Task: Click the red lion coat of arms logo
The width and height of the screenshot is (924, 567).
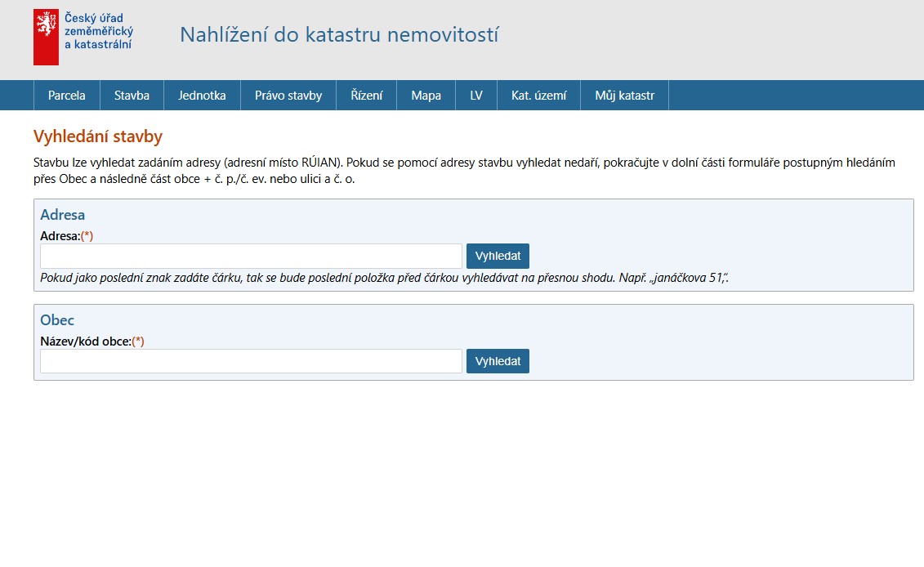Action: 46,37
